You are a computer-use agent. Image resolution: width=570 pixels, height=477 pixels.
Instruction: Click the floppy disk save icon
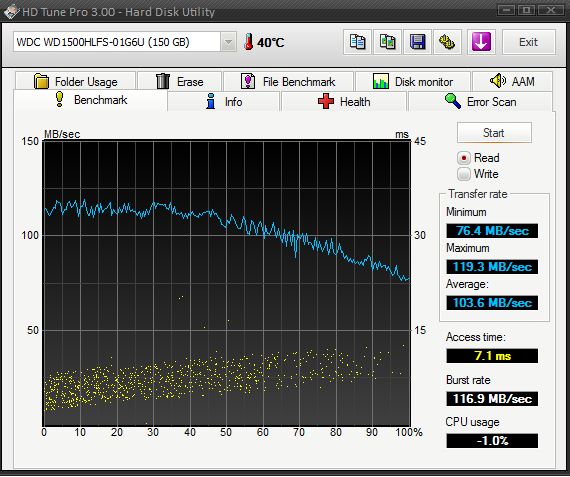click(417, 42)
